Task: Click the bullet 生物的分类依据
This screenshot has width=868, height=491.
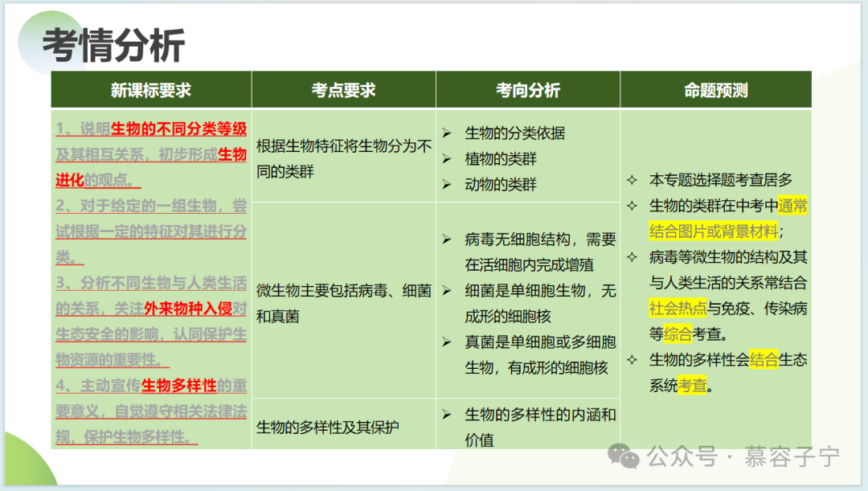Action: point(515,133)
